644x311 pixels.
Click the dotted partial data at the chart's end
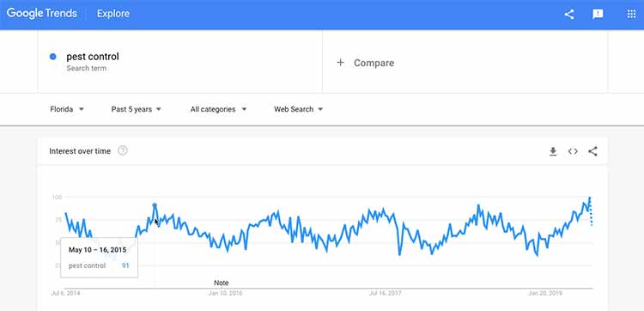coord(591,213)
